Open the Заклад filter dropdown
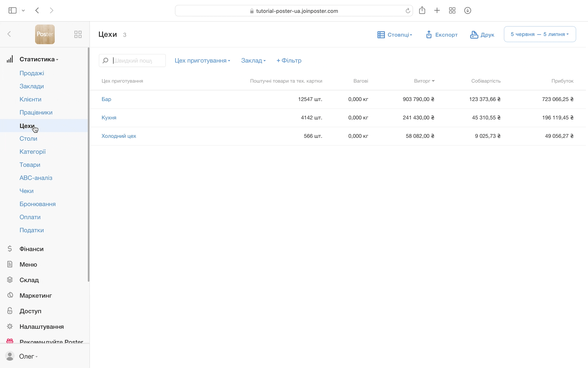Image resolution: width=588 pixels, height=368 pixels. pos(253,60)
